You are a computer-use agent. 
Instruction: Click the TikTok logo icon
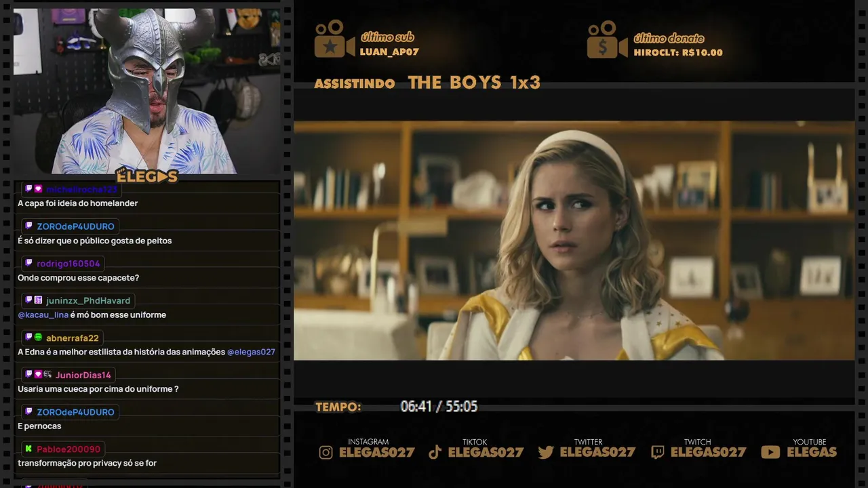435,452
